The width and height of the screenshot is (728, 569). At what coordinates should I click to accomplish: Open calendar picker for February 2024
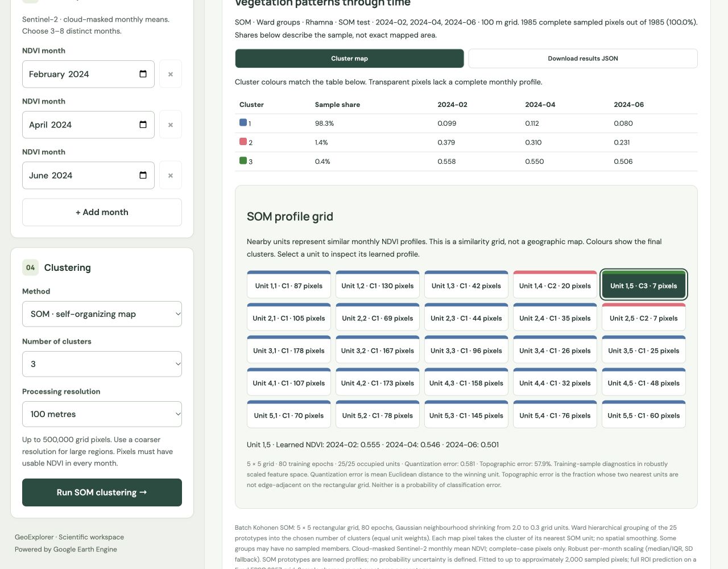click(x=143, y=74)
